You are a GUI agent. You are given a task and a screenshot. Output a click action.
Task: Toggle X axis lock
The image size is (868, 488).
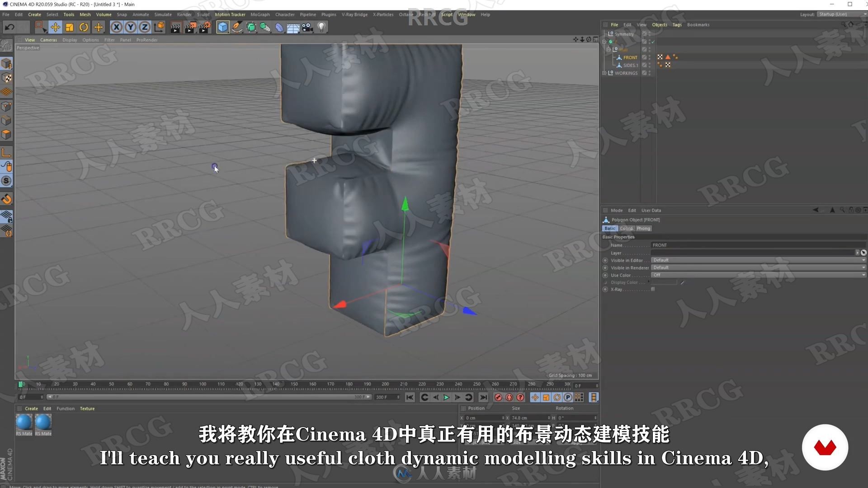[116, 28]
